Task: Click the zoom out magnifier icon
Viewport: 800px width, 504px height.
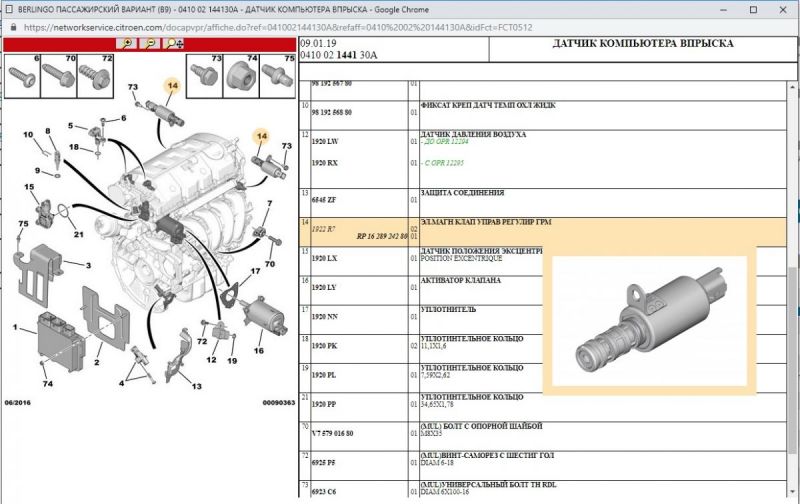Action: (150, 44)
